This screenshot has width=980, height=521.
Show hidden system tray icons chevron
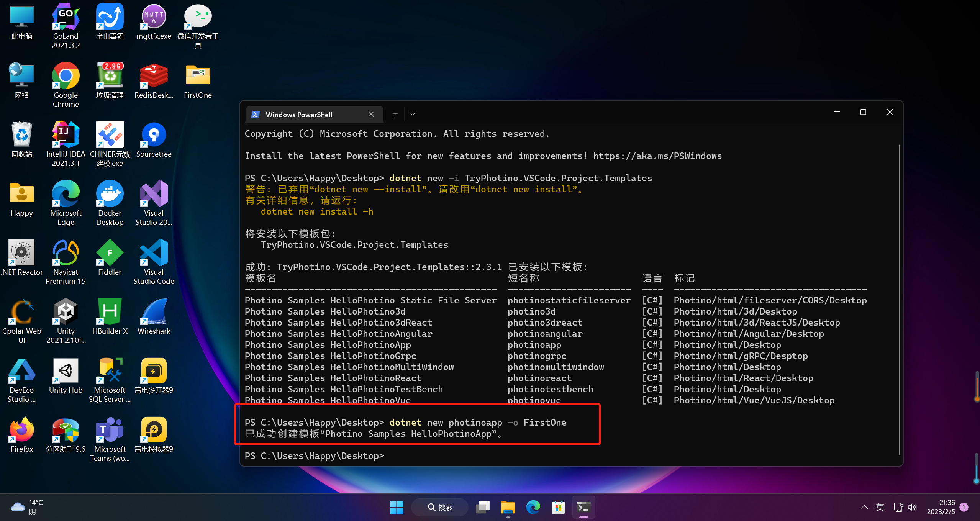(864, 507)
